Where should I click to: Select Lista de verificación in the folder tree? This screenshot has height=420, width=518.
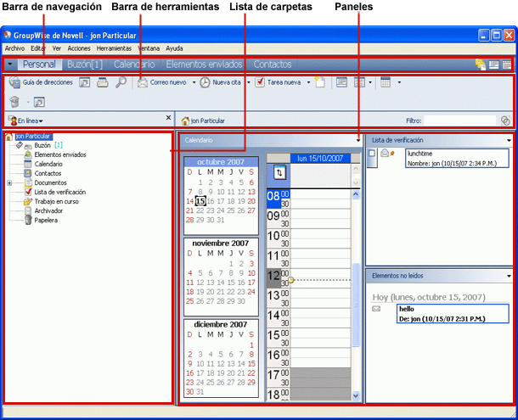60,192
